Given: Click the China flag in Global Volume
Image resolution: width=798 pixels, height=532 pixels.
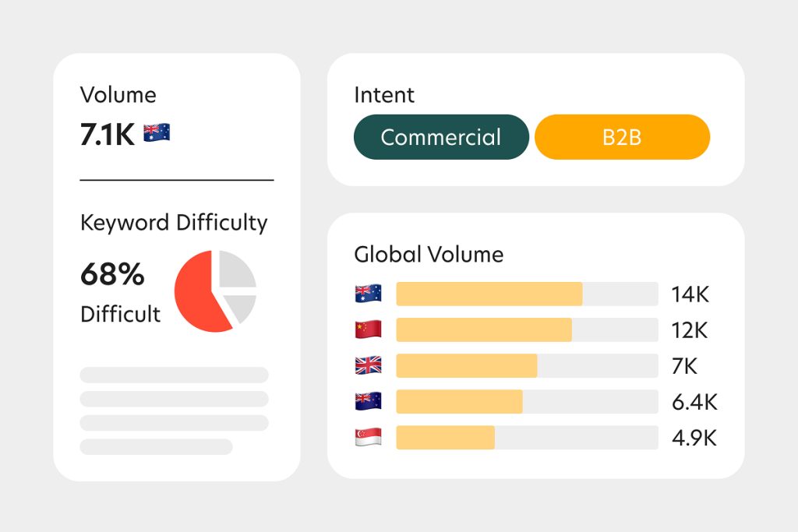Looking at the screenshot, I should (368, 329).
